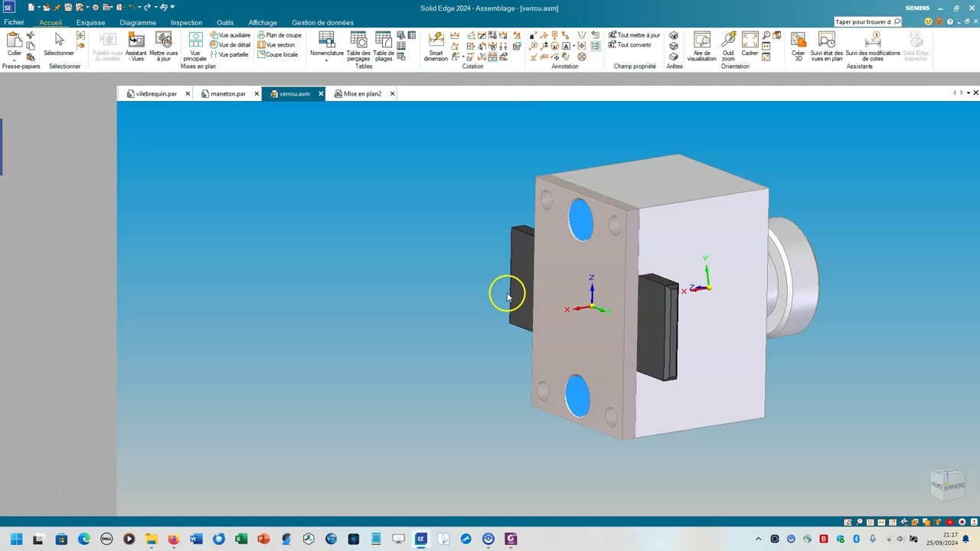
Task: Open the Affichage ribbon tab
Action: point(263,22)
